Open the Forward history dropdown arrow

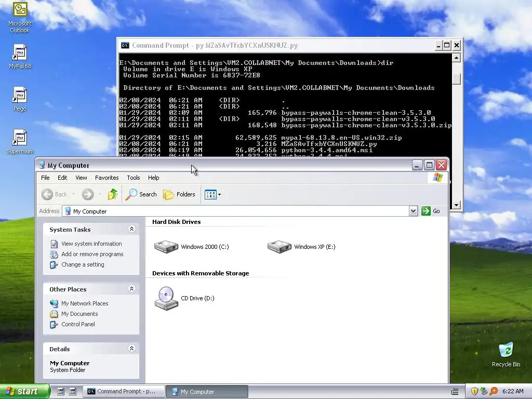point(100,194)
